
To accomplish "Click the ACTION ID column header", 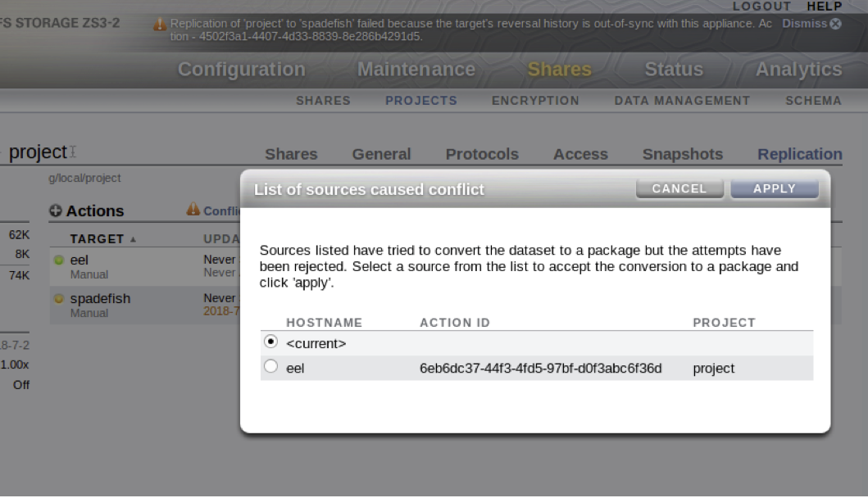I will point(454,323).
